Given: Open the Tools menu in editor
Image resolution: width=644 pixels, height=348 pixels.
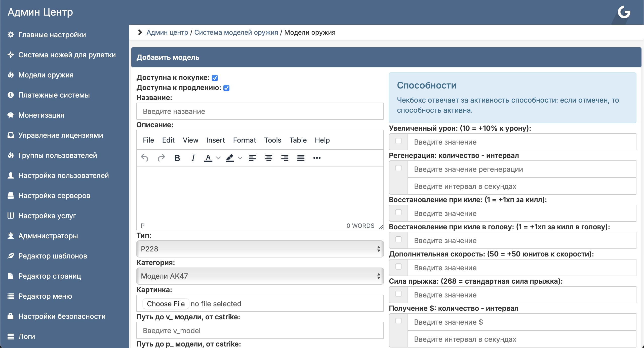Looking at the screenshot, I should point(273,140).
